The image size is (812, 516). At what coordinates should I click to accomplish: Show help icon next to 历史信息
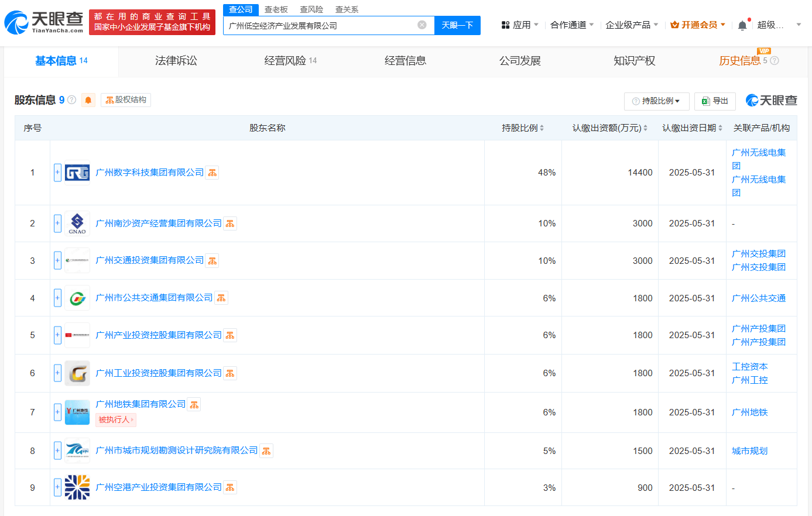[775, 61]
